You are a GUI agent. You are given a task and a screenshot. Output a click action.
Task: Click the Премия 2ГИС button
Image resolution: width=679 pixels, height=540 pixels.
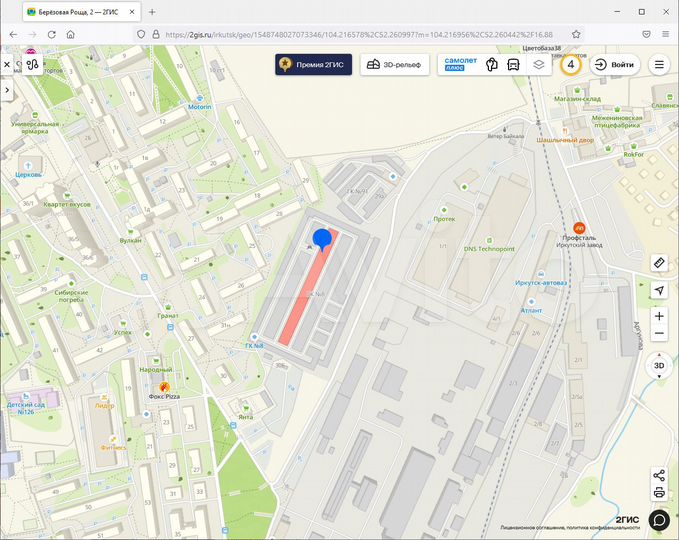[314, 65]
